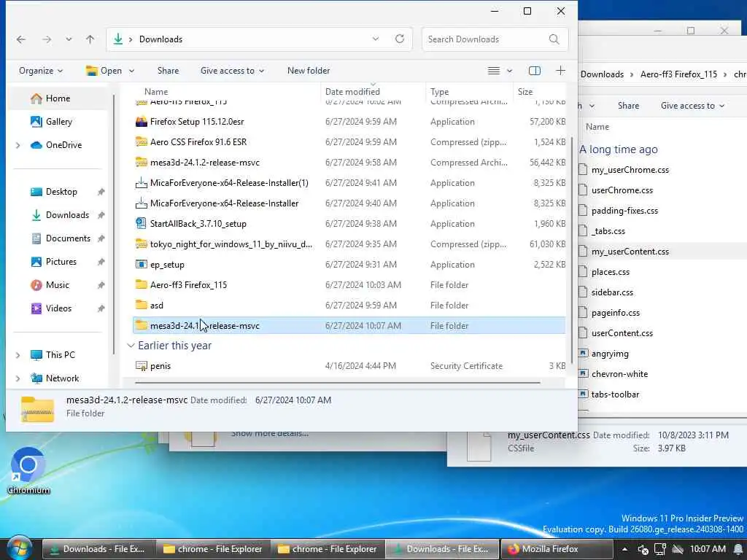Select mesa3d-24.1.2-release-msvc compressed archive
This screenshot has width=747, height=560.
[205, 163]
